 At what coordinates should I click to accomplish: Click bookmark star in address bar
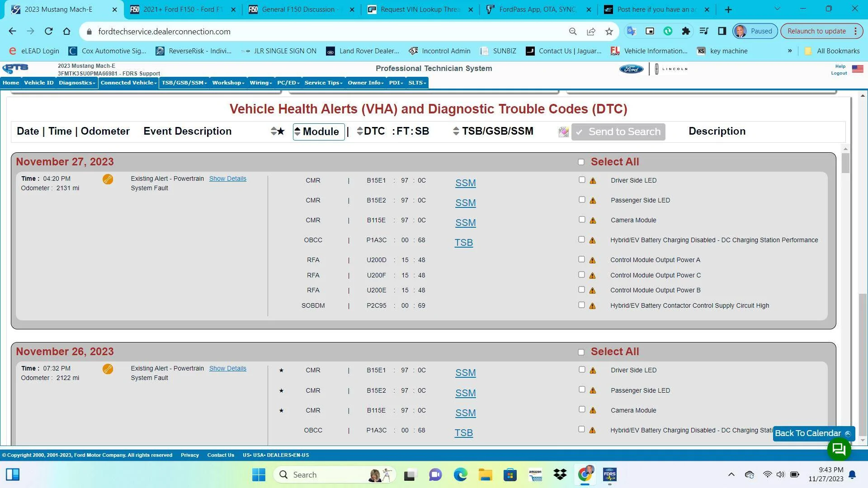(609, 31)
